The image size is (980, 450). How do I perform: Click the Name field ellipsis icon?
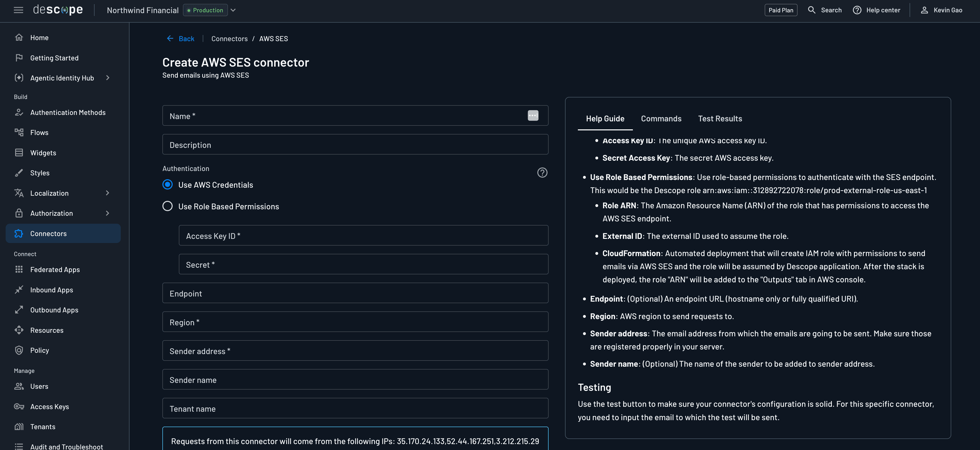[533, 115]
